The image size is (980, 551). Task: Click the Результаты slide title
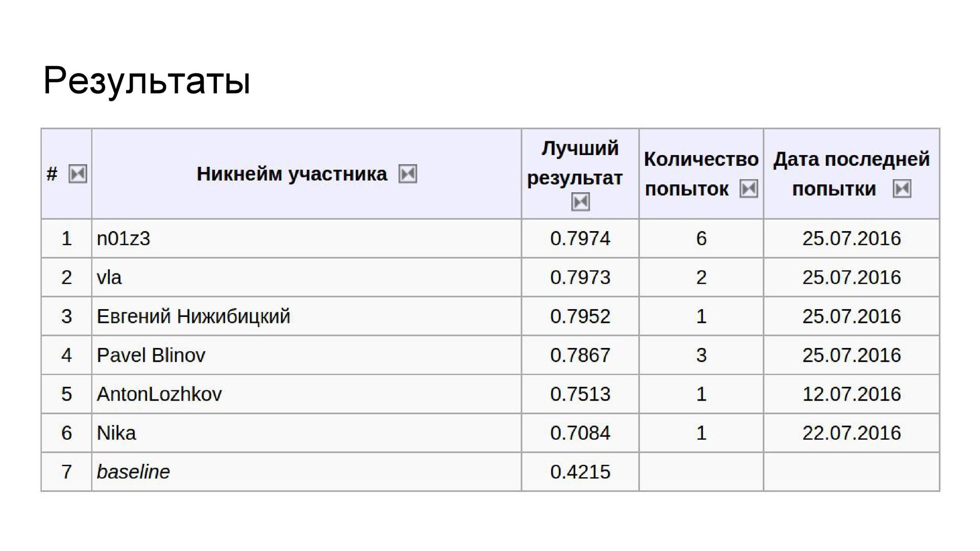[147, 81]
